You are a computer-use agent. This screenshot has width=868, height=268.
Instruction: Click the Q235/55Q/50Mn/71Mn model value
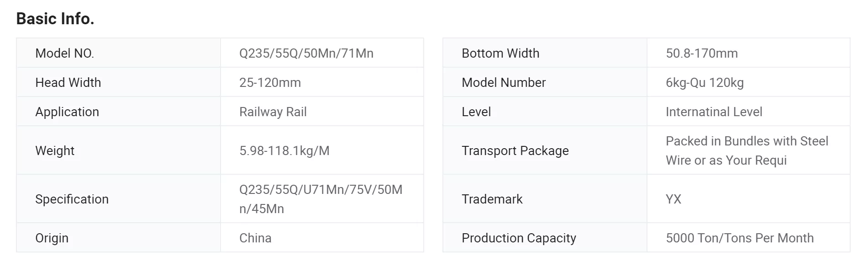(x=306, y=53)
